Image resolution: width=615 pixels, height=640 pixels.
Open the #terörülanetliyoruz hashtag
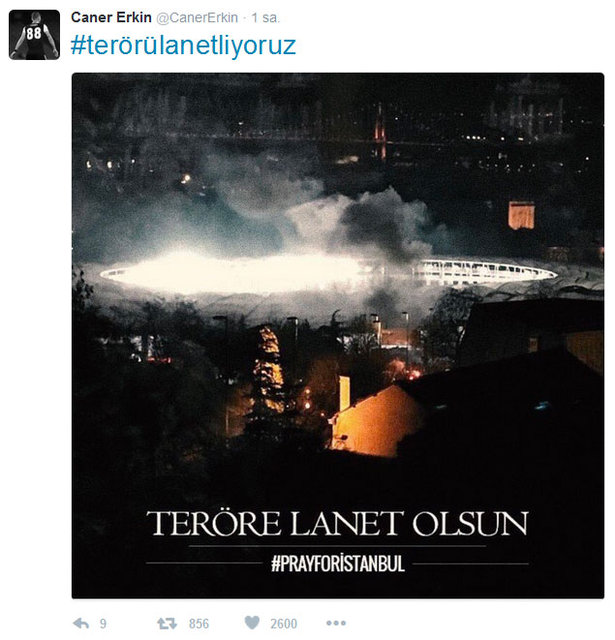[x=183, y=45]
